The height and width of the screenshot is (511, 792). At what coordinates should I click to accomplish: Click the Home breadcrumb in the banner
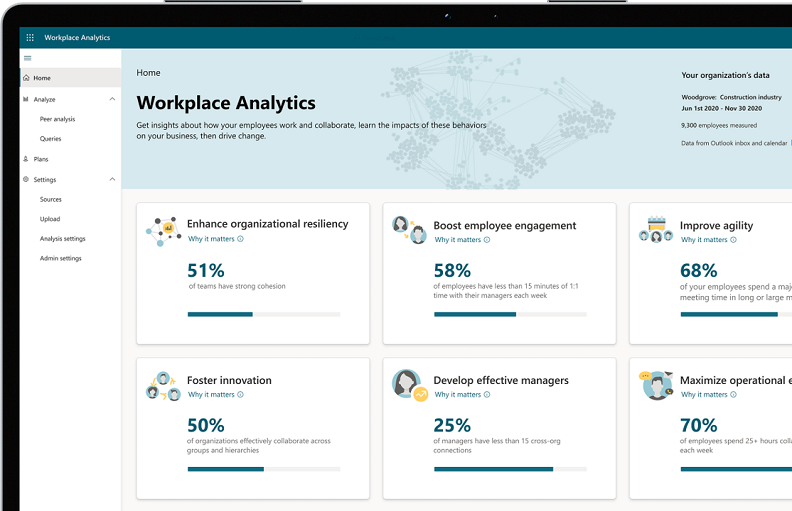(x=148, y=73)
